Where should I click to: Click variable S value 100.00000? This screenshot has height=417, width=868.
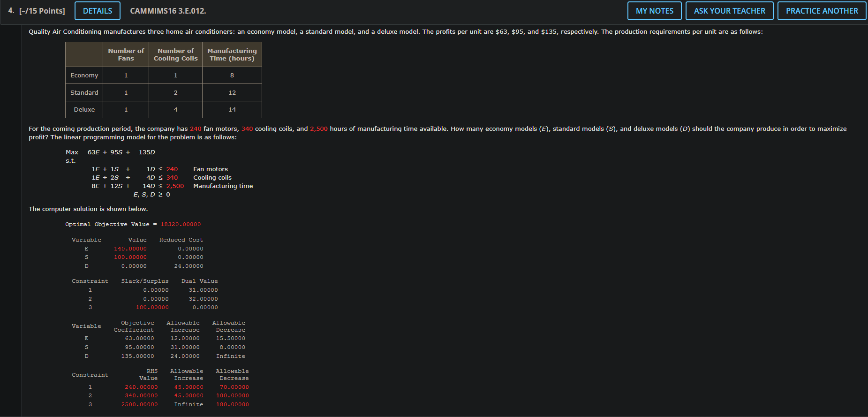click(x=130, y=257)
